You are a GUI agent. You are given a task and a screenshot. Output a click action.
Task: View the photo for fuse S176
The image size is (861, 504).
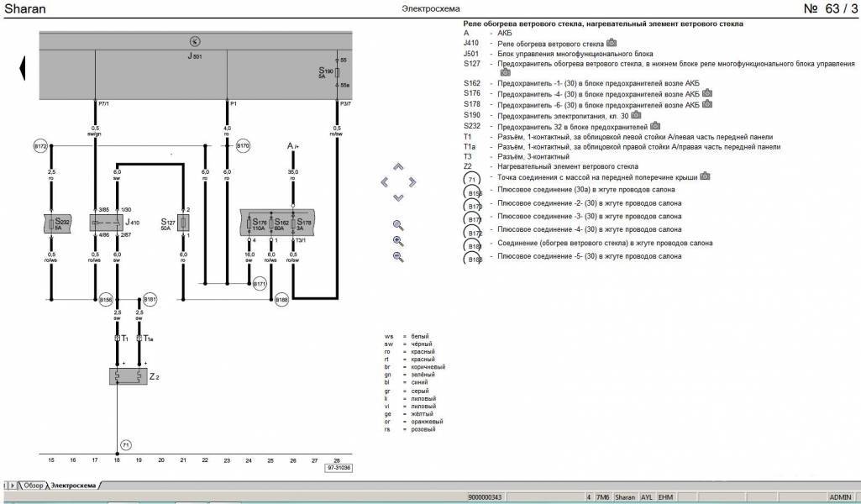(707, 93)
